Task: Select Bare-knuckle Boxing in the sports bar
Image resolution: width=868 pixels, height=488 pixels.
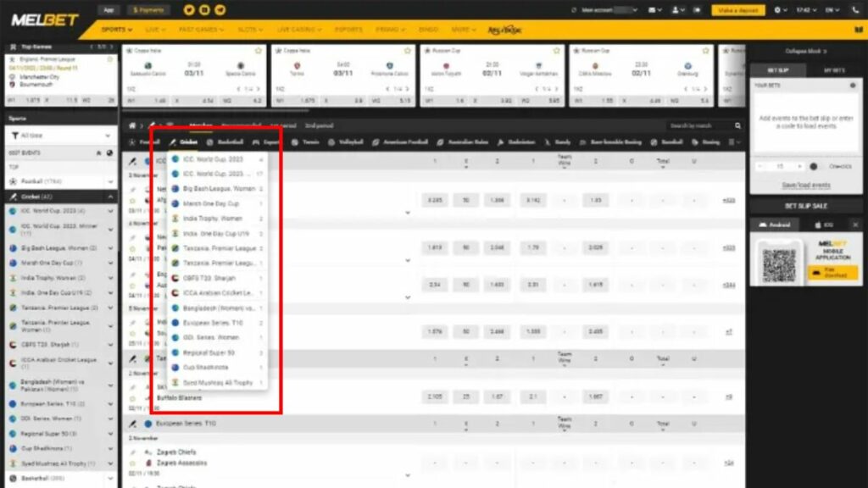Action: coord(610,142)
